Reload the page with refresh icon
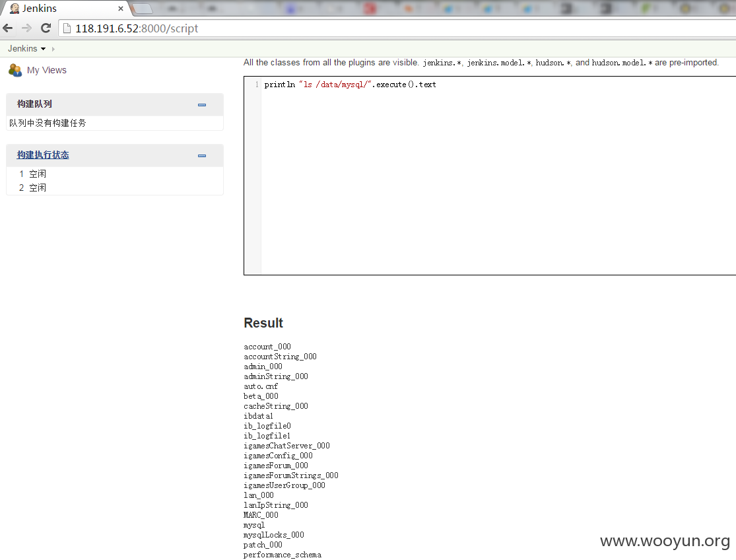 click(x=46, y=28)
